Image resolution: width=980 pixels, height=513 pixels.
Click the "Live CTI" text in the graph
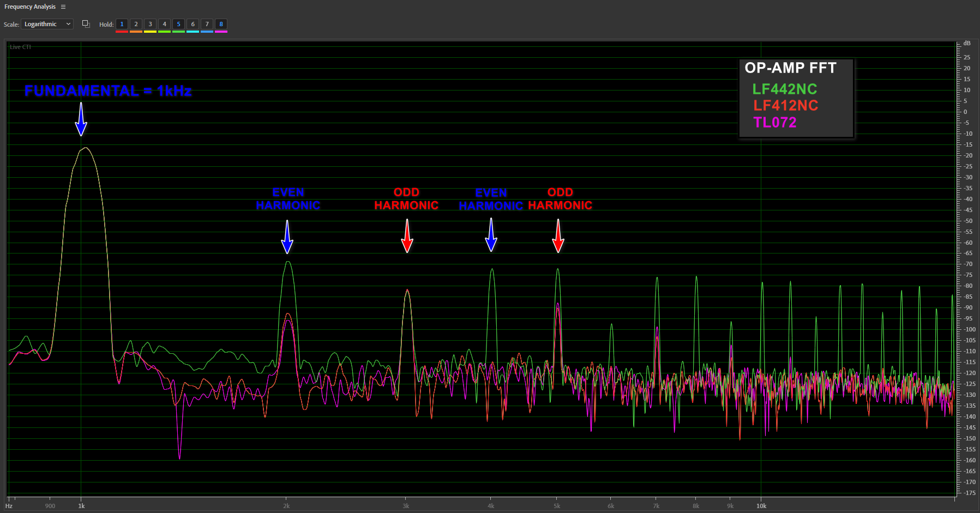click(21, 47)
